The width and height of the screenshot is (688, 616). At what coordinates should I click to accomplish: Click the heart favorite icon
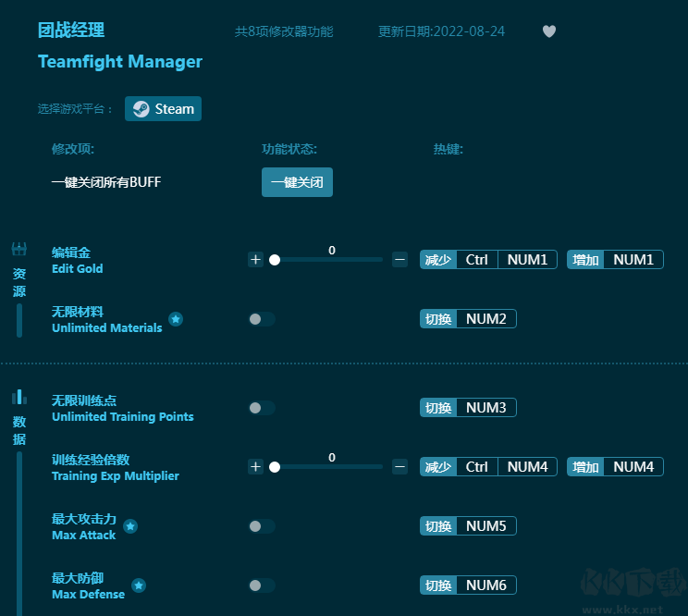coord(549,31)
